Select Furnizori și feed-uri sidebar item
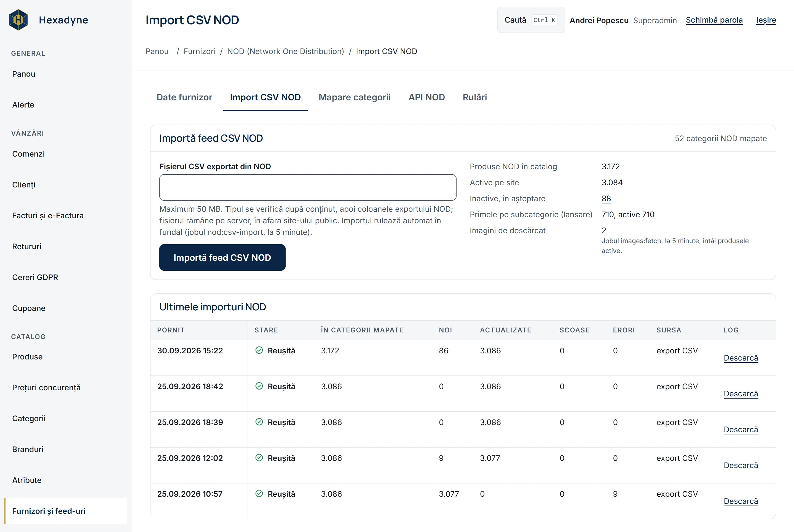Viewport: 794px width, 532px height. click(x=66, y=511)
